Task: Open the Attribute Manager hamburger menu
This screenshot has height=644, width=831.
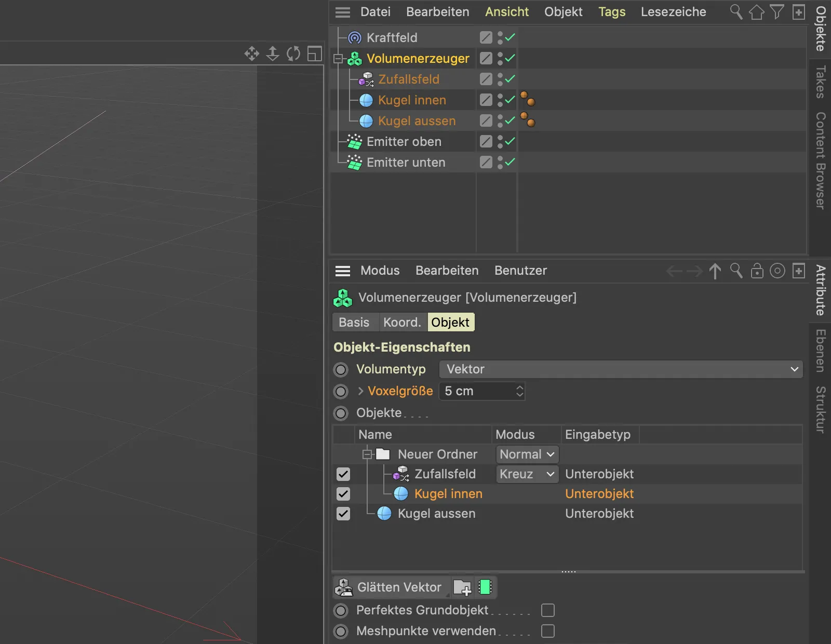Action: [343, 271]
